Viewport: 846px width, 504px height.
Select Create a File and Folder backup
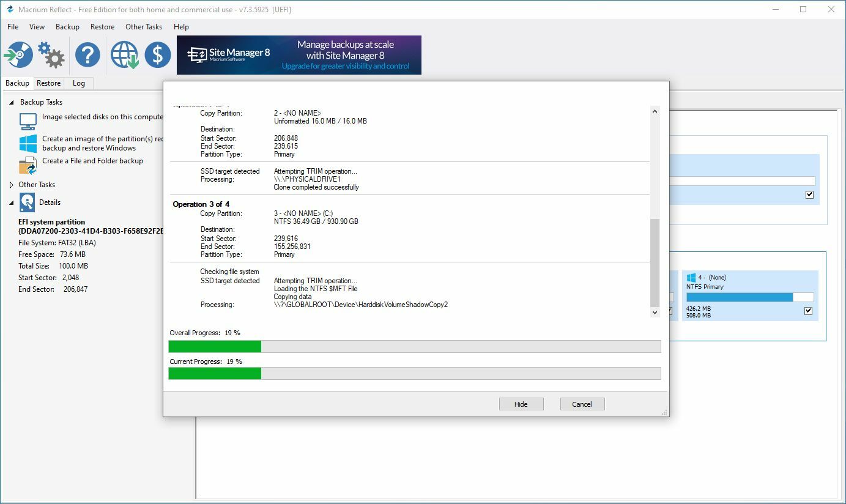point(92,161)
